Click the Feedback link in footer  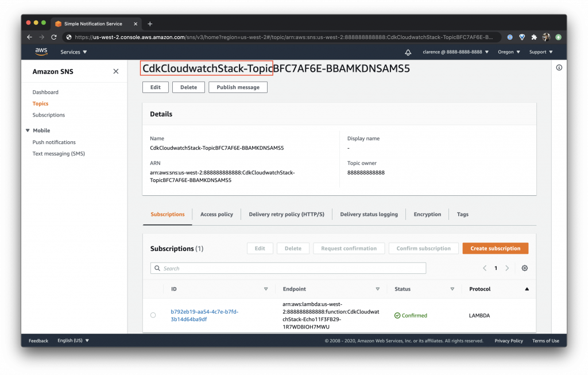38,341
